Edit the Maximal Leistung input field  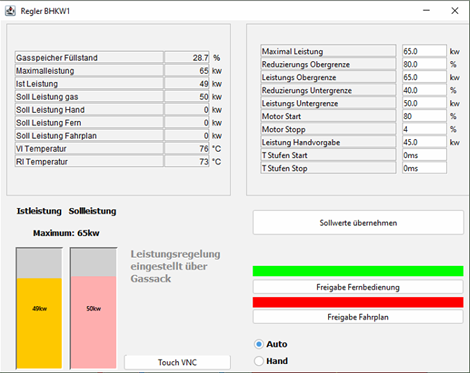(x=424, y=51)
